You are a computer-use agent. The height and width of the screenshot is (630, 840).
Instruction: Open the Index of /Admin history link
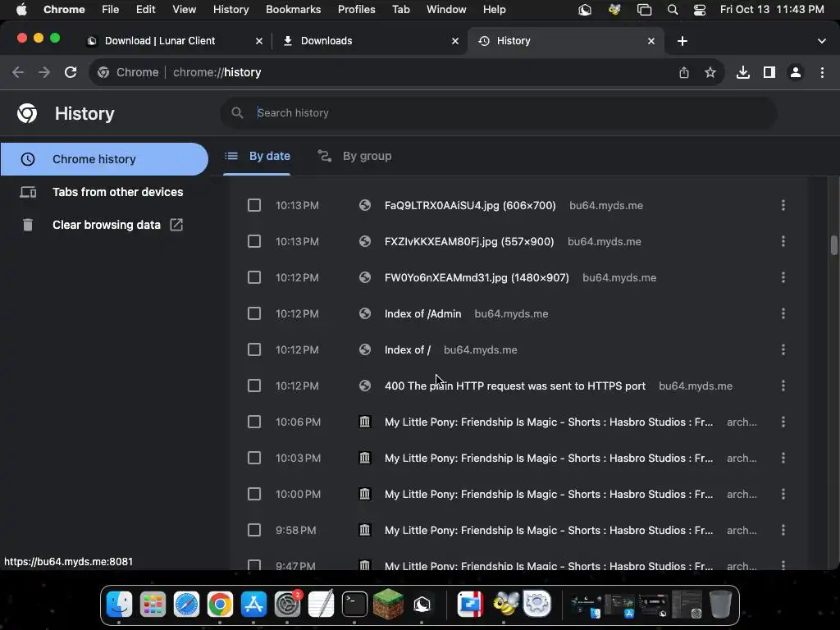(422, 313)
